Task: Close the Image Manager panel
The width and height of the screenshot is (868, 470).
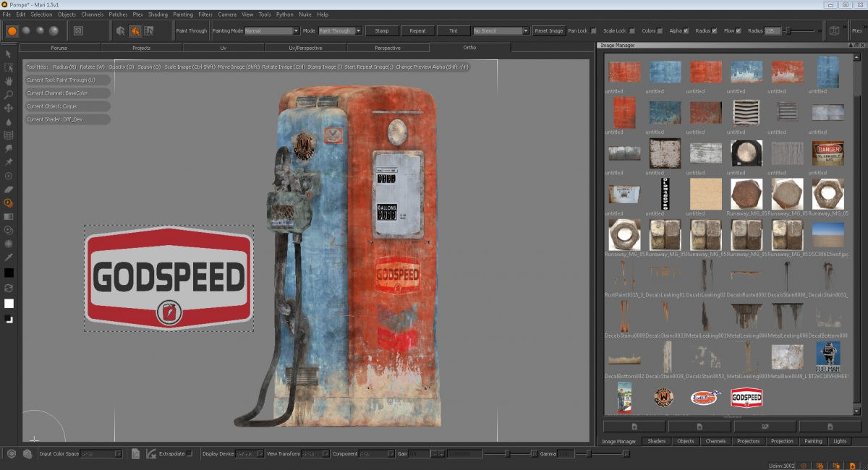Action: click(862, 46)
